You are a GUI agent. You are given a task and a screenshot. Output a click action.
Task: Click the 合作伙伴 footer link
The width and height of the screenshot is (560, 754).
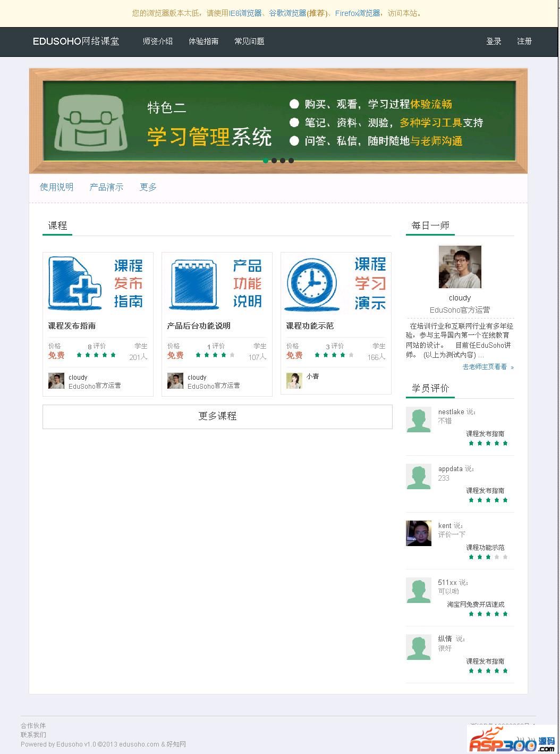[x=33, y=725]
